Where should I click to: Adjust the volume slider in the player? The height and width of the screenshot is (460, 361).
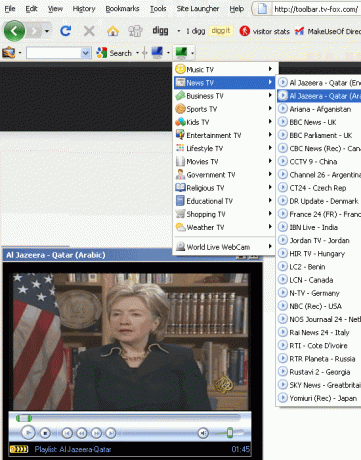point(230,433)
